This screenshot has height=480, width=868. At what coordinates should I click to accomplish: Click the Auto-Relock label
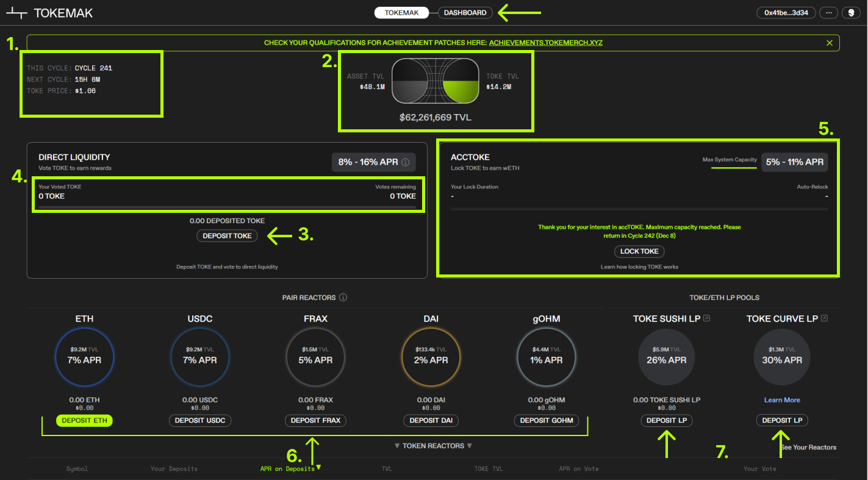click(x=812, y=187)
